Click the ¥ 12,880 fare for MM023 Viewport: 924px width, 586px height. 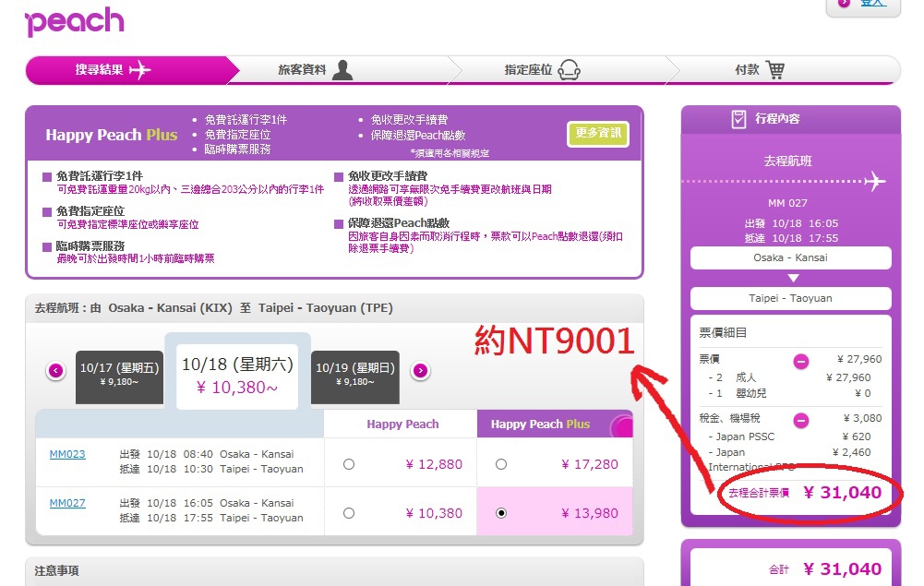click(x=434, y=464)
